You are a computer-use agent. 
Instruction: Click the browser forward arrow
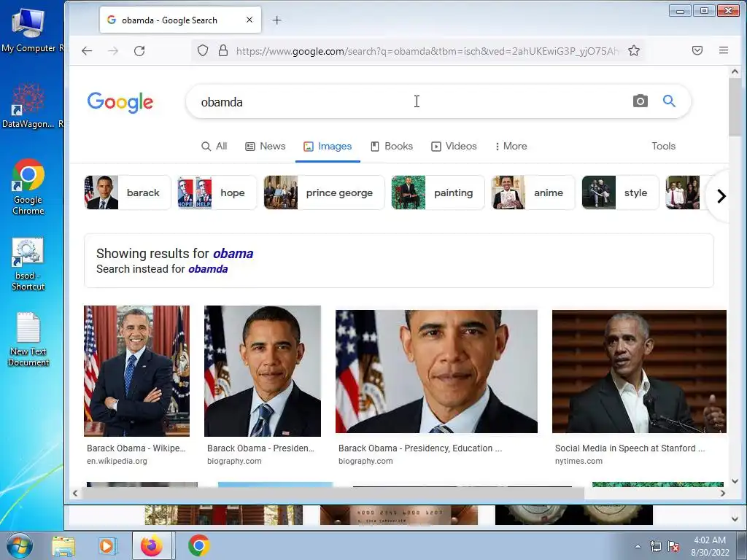(x=113, y=51)
